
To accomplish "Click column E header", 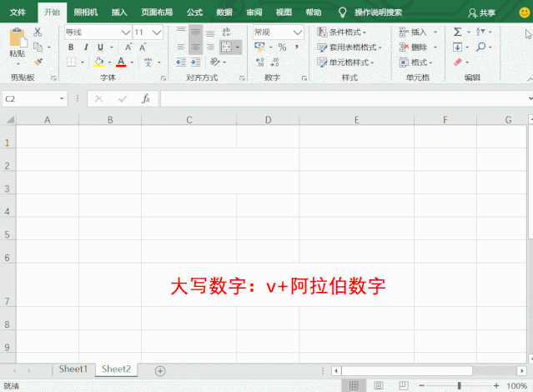I will click(356, 119).
